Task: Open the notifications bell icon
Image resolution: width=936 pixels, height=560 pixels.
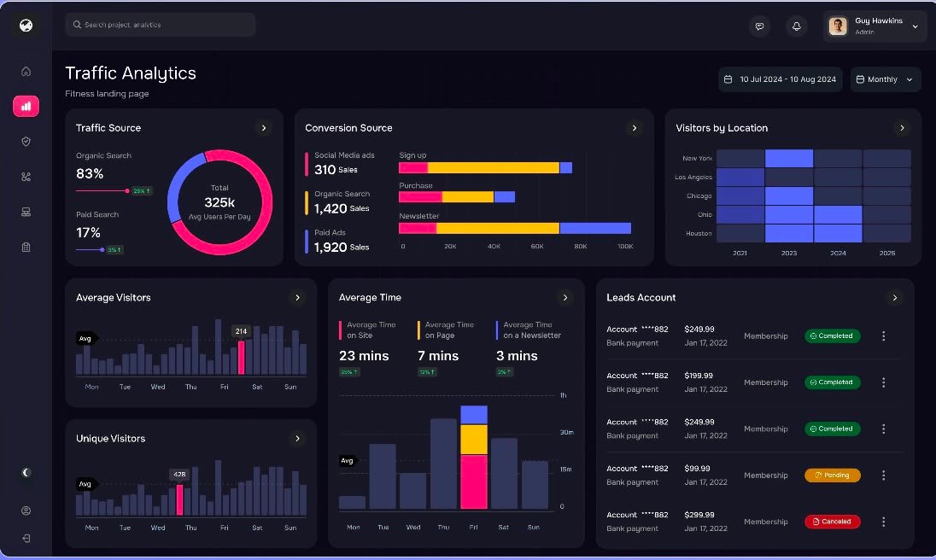Action: click(x=796, y=26)
